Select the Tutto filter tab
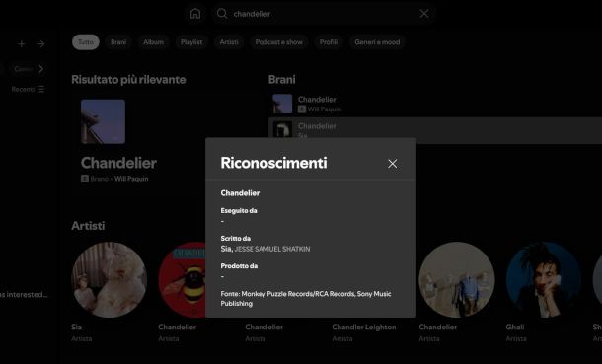The image size is (602, 364). (86, 42)
